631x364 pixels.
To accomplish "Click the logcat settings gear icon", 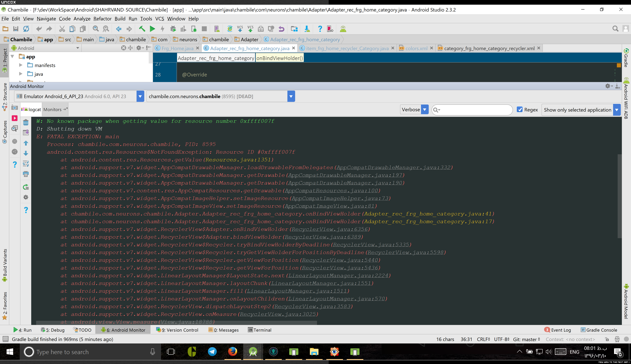I will pyautogui.click(x=26, y=197).
